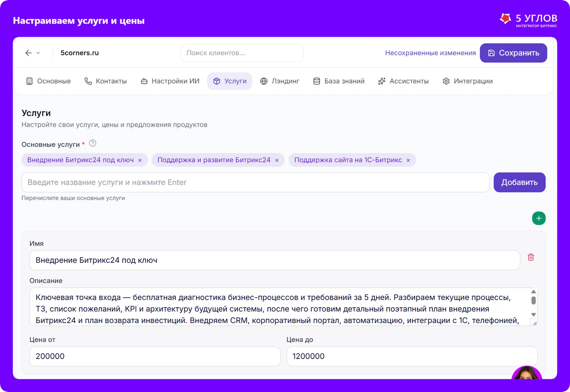570x392 pixels.
Task: Click the Цена от field
Action: pos(155,356)
